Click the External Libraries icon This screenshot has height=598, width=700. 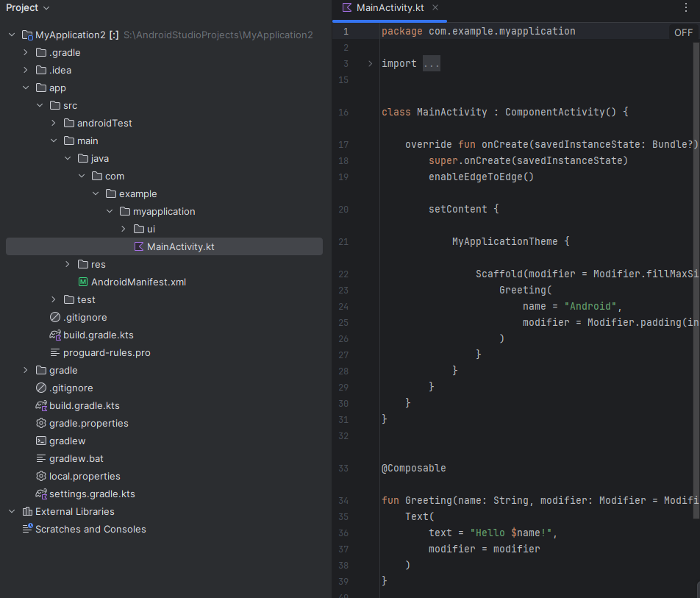27,512
